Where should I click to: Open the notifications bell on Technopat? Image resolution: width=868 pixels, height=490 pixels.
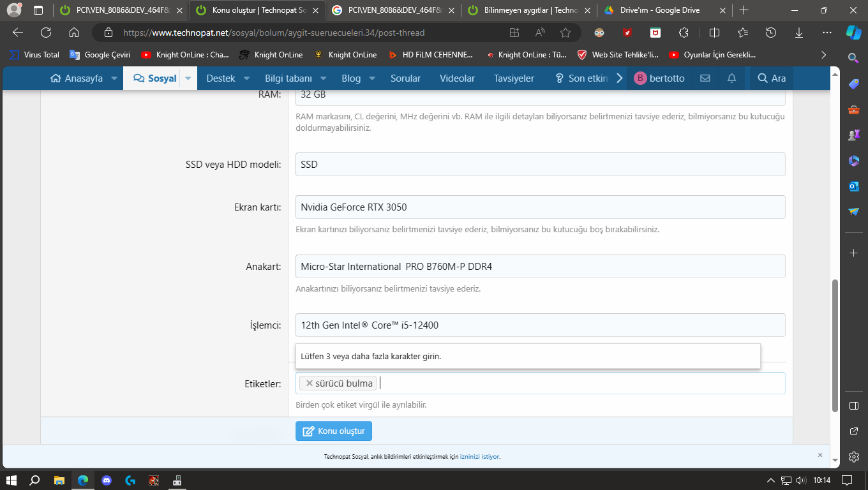tap(731, 78)
